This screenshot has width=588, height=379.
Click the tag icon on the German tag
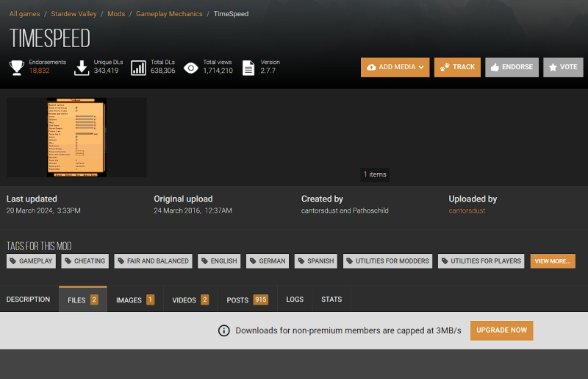pos(253,261)
